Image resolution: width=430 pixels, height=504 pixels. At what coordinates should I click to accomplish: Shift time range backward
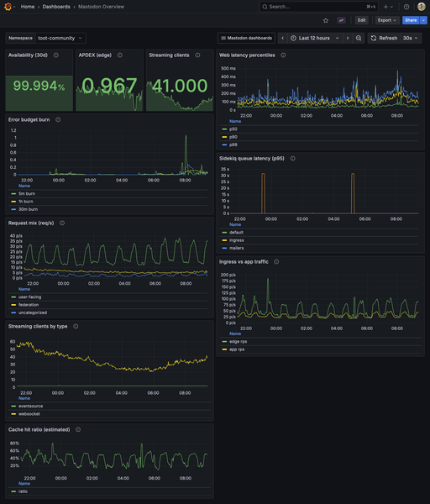pyautogui.click(x=282, y=38)
